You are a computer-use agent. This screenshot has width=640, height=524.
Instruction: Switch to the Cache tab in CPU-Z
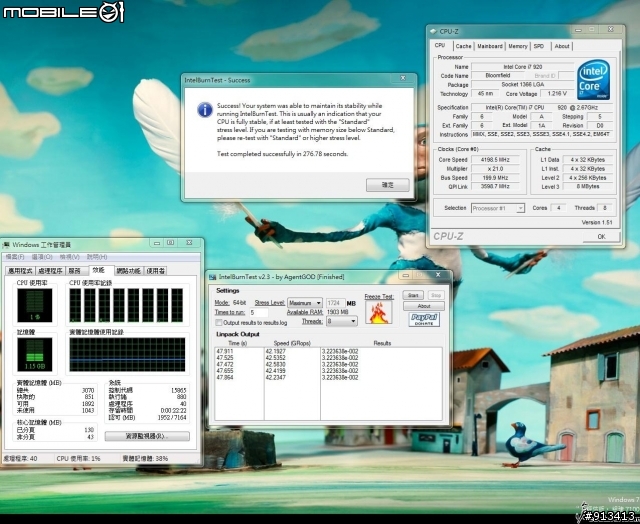click(x=463, y=46)
